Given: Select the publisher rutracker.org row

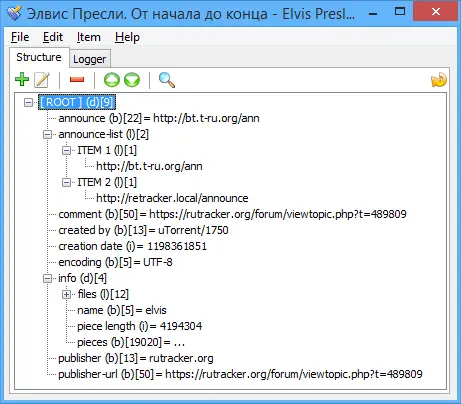Looking at the screenshot, I should click(x=136, y=358).
